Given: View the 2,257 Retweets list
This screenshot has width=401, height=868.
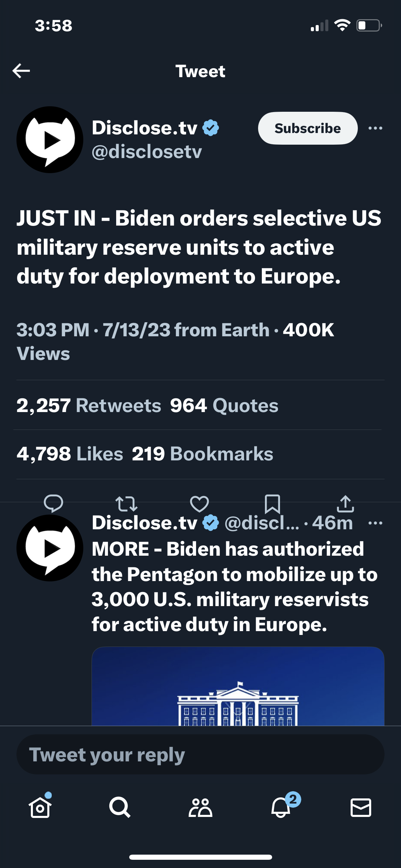Looking at the screenshot, I should pyautogui.click(x=89, y=406).
